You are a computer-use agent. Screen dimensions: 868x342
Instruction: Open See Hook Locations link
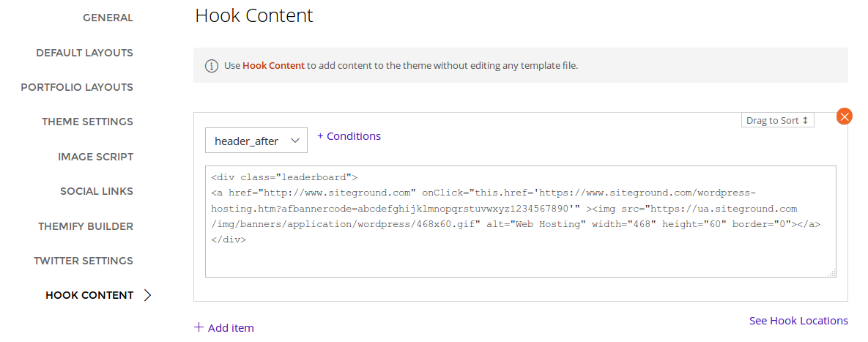point(798,321)
